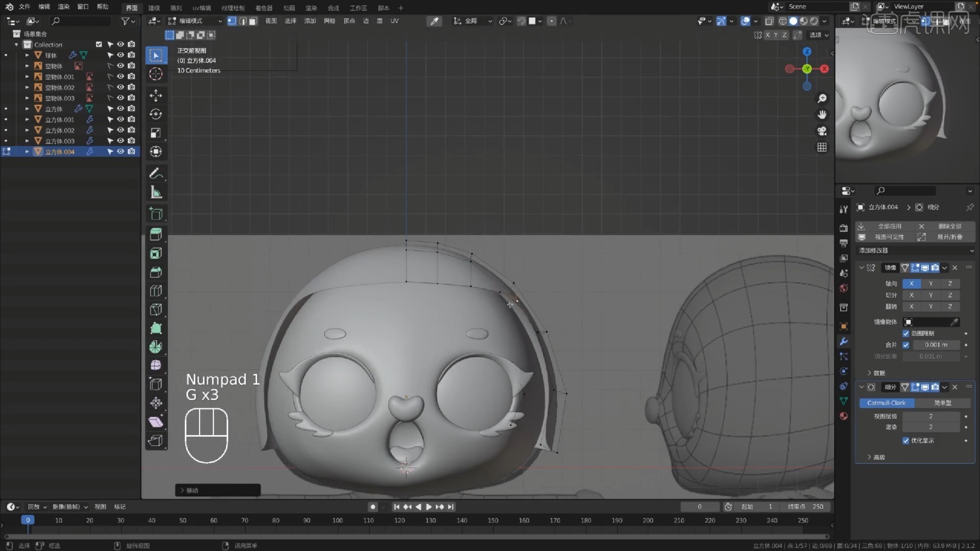The height and width of the screenshot is (551, 980).
Task: Hide 立方体.004 in viewport
Action: (120, 152)
